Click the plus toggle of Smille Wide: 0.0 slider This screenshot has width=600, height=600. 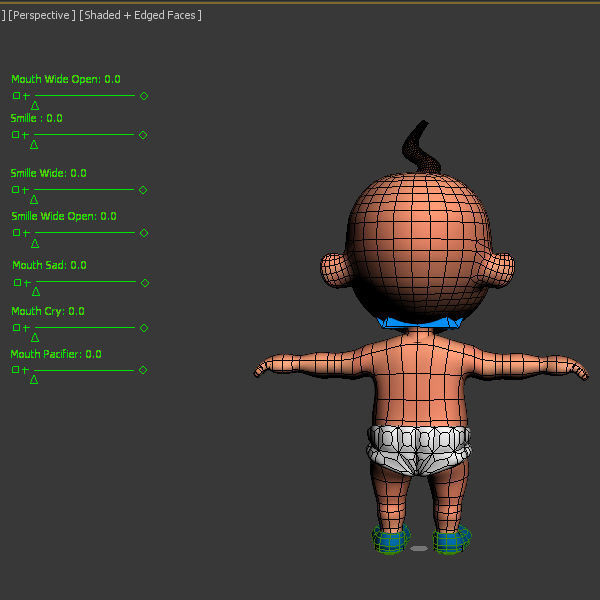[x=25, y=190]
